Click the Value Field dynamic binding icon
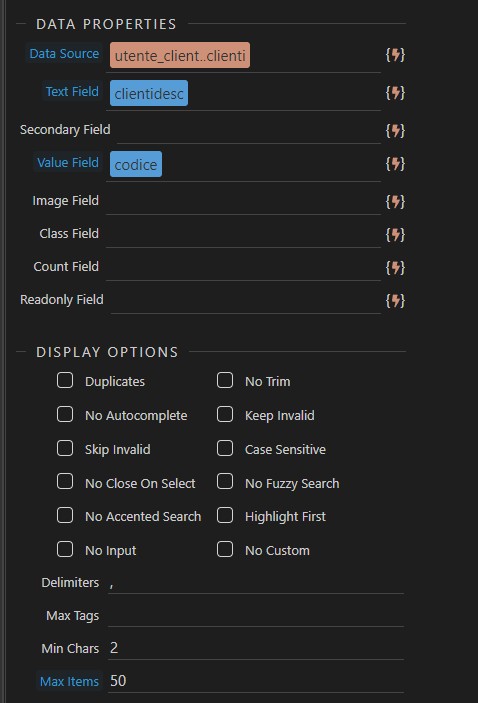Viewport: 478px width, 703px height. tap(395, 164)
